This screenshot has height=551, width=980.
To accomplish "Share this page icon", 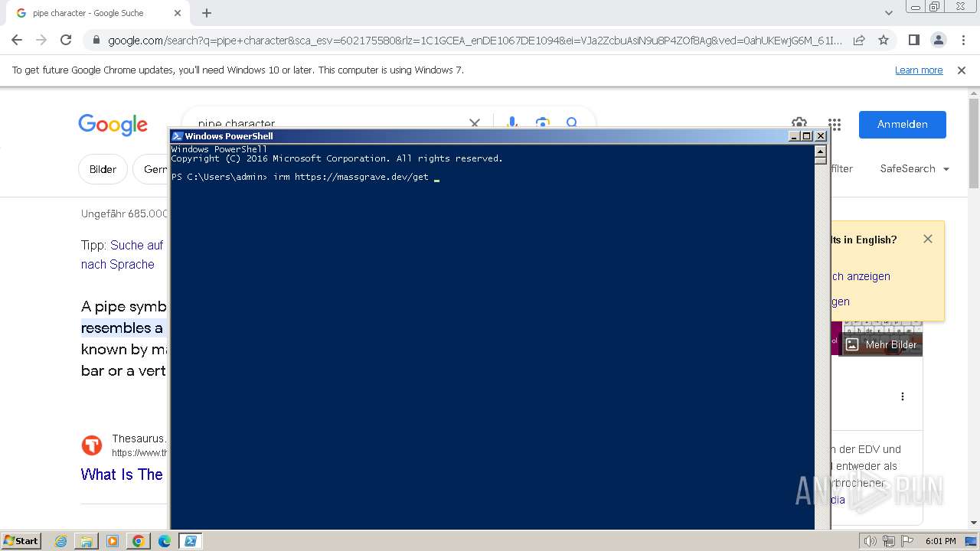I will (859, 41).
